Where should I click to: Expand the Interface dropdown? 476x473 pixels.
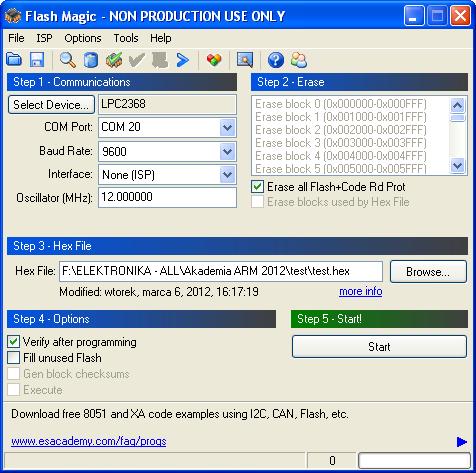pos(227,175)
